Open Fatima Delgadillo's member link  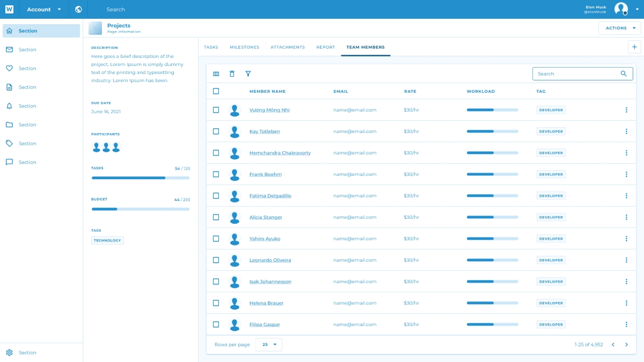point(270,196)
